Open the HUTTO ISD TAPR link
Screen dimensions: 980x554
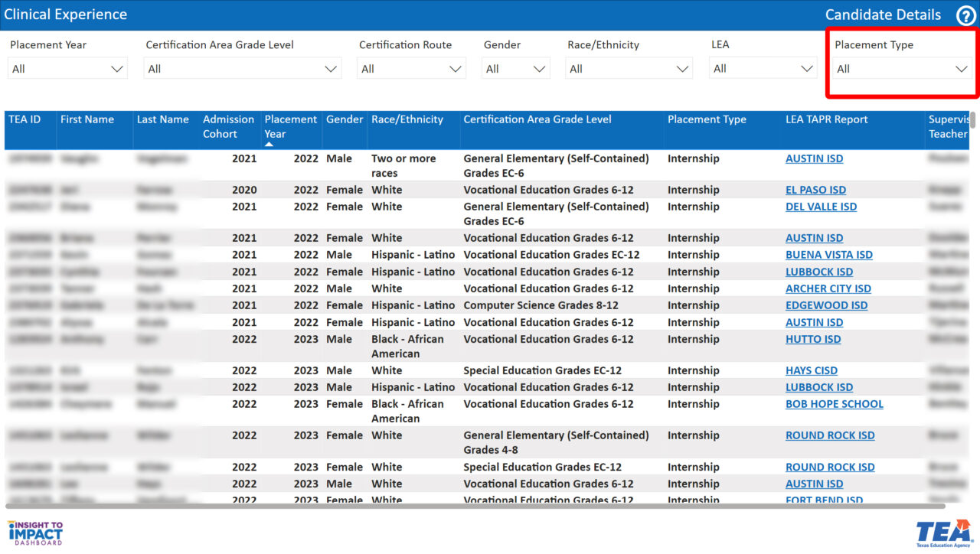[x=812, y=339]
